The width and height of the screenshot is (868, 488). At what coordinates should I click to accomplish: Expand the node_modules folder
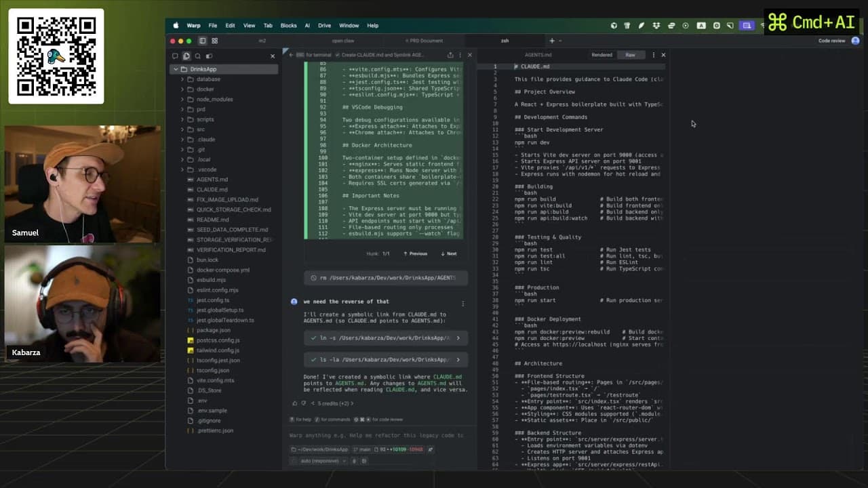tap(182, 99)
